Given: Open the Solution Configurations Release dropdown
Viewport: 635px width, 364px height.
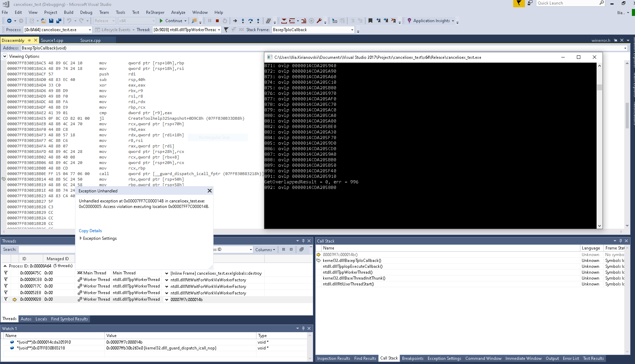Looking at the screenshot, I should click(105, 21).
